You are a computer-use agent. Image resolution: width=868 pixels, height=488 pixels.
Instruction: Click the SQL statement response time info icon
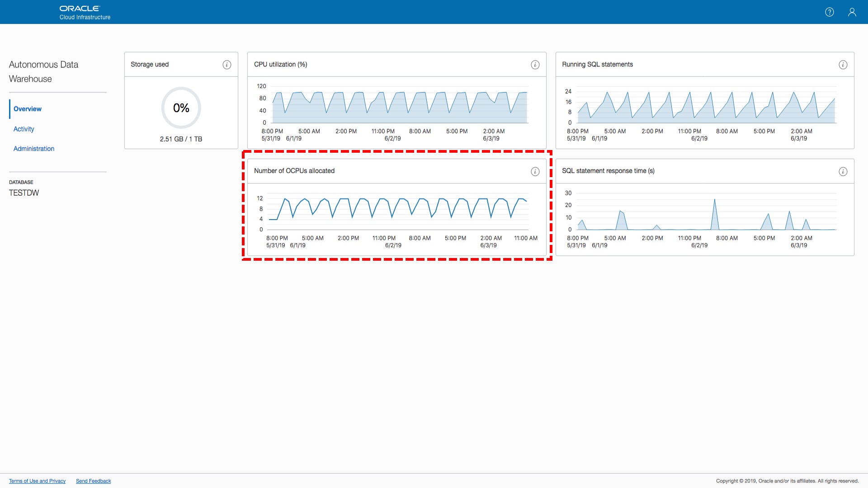(x=843, y=171)
